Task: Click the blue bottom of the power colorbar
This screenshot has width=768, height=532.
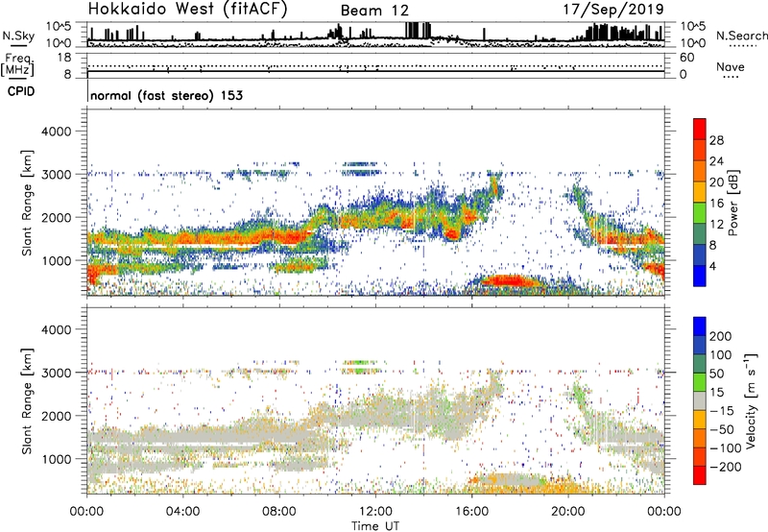Action: click(x=700, y=277)
